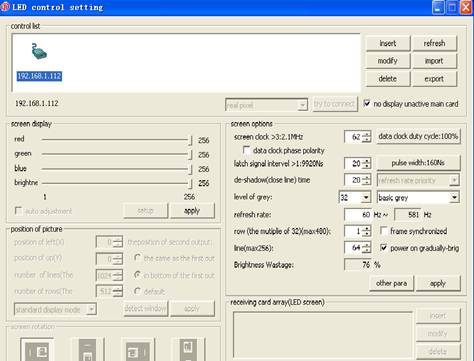The image size is (474, 361).
Task: Click the insert button in control list
Action: click(388, 43)
